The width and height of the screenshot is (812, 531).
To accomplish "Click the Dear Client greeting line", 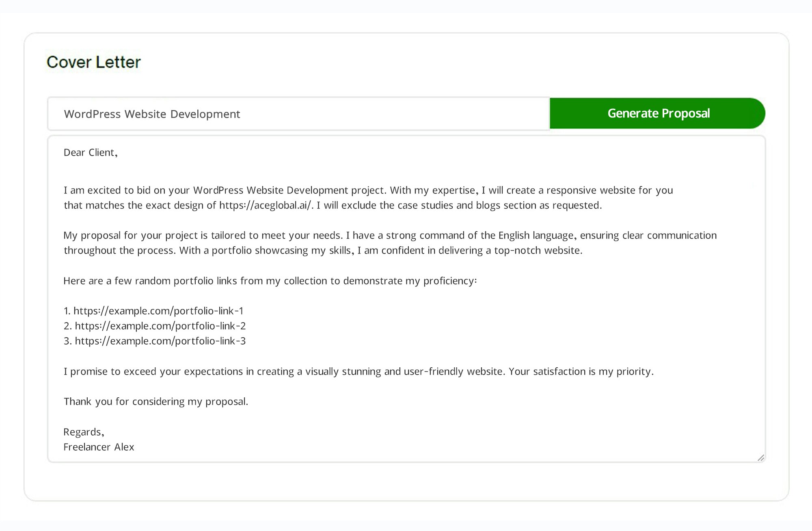I will click(91, 152).
